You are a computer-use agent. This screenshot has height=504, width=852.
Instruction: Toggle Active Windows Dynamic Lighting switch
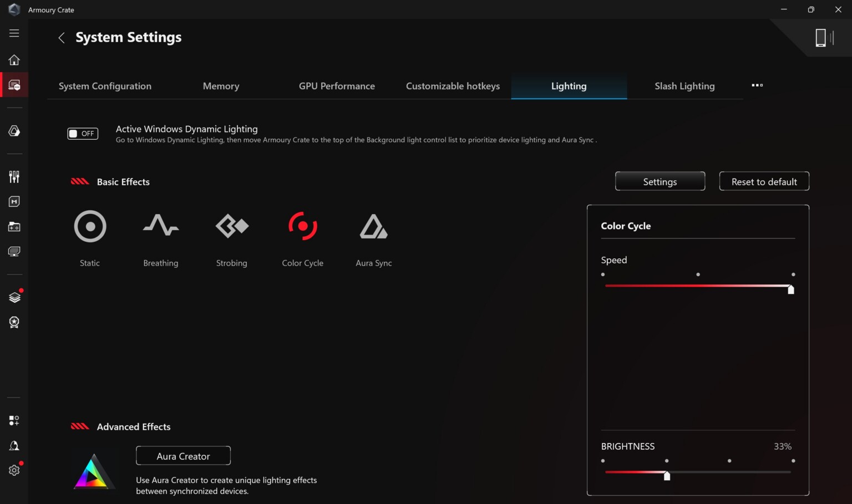click(83, 134)
